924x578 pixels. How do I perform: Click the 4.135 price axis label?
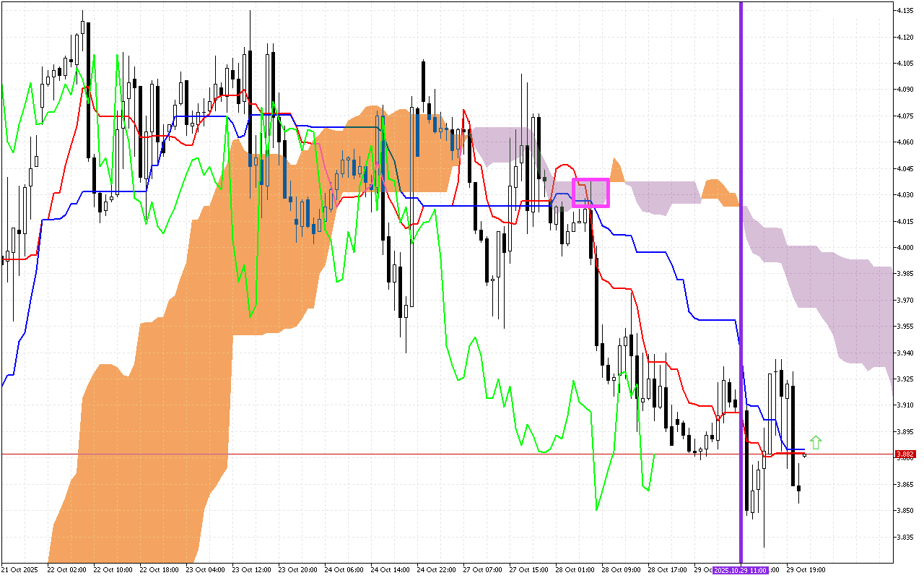[905, 11]
